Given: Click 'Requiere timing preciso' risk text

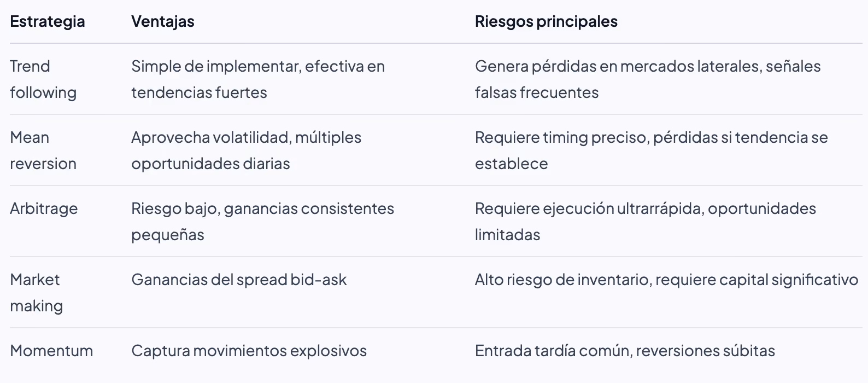Looking at the screenshot, I should [560, 137].
